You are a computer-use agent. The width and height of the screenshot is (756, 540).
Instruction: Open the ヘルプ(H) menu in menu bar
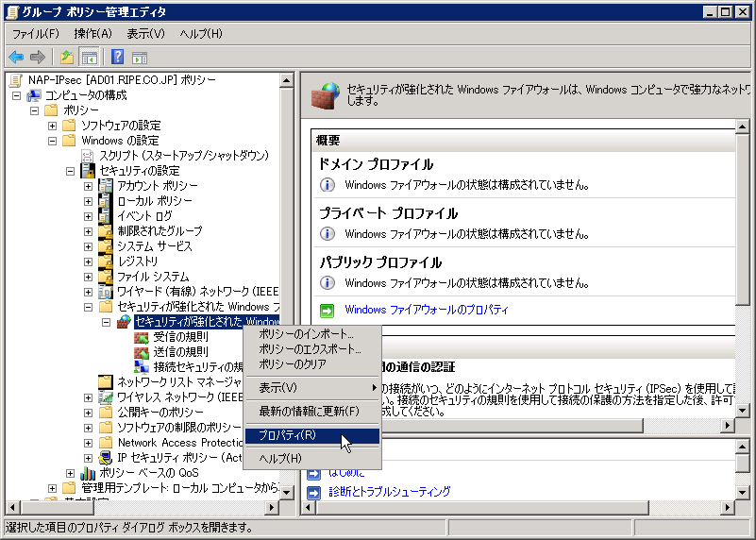pyautogui.click(x=201, y=34)
